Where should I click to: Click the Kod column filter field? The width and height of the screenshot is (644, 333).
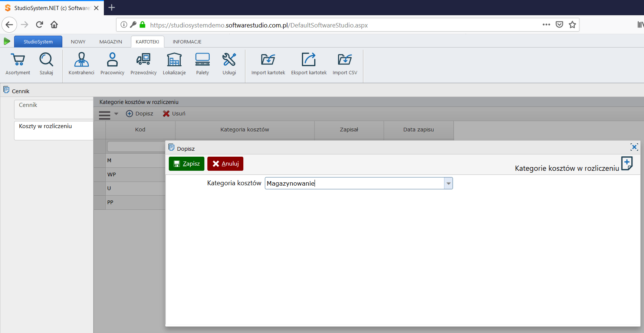click(136, 146)
